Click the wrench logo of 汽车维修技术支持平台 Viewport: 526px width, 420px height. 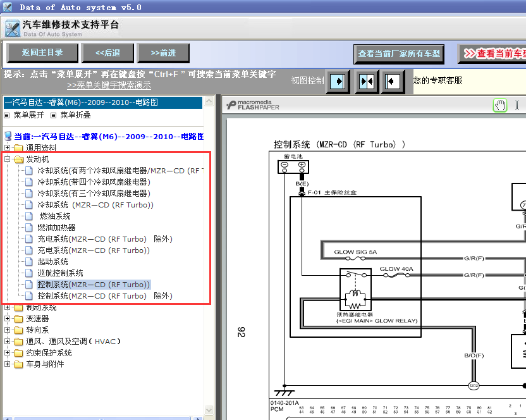coord(13,28)
